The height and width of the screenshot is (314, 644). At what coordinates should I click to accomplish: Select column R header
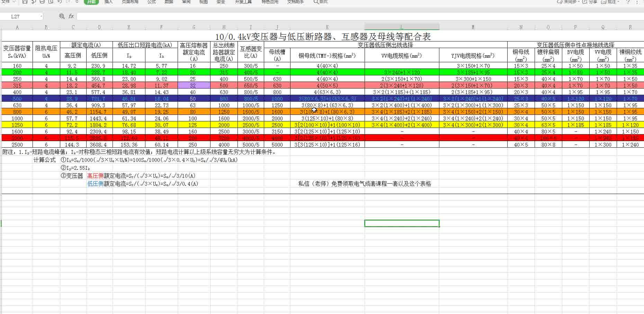(630, 27)
